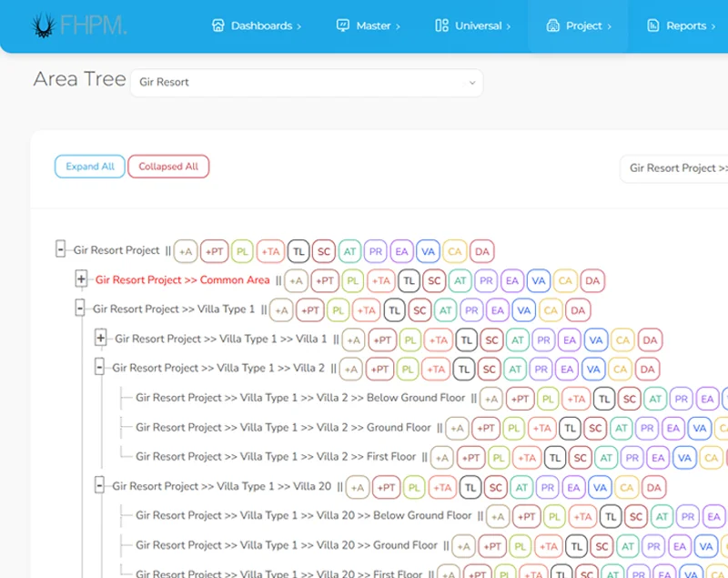
Task: Expand the Villa 1 tree node
Action: point(100,339)
